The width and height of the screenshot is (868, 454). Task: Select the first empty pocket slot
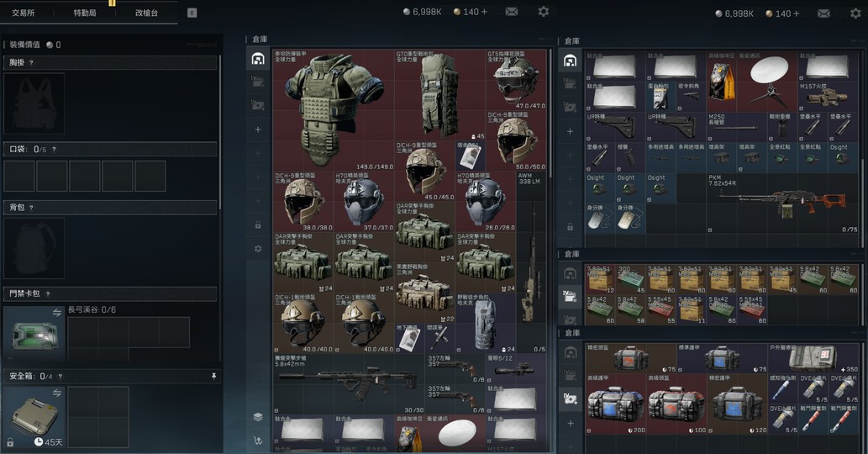(19, 176)
